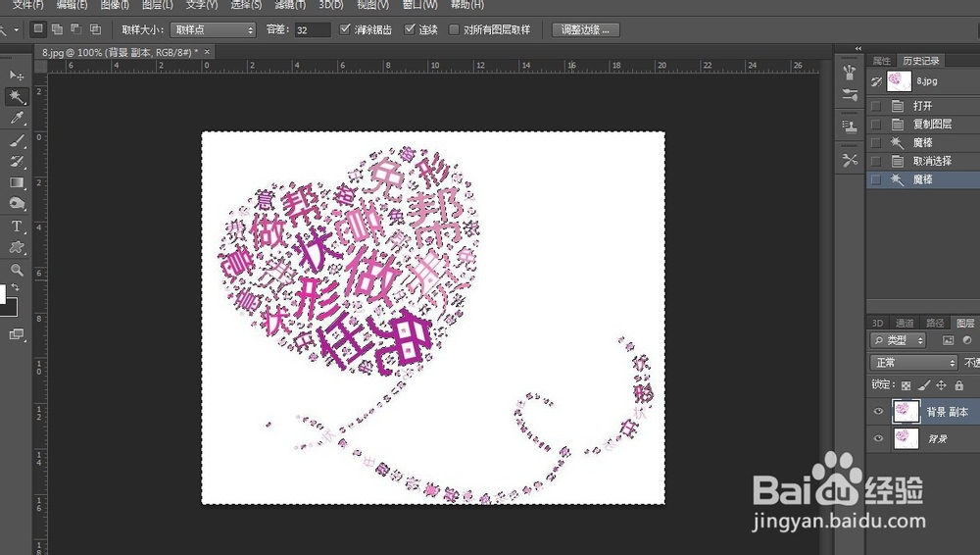Select the Gradient tool
Screen dimensions: 980x555
[x=17, y=182]
